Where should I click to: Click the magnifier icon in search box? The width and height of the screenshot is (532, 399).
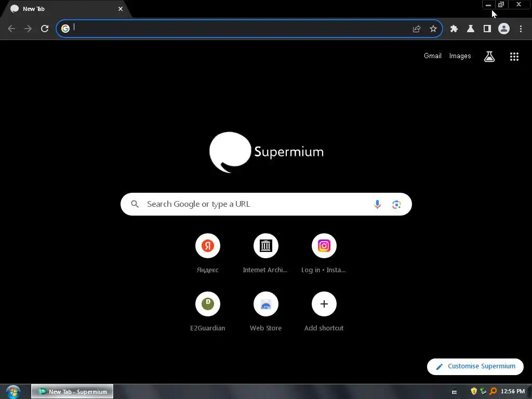pyautogui.click(x=135, y=204)
